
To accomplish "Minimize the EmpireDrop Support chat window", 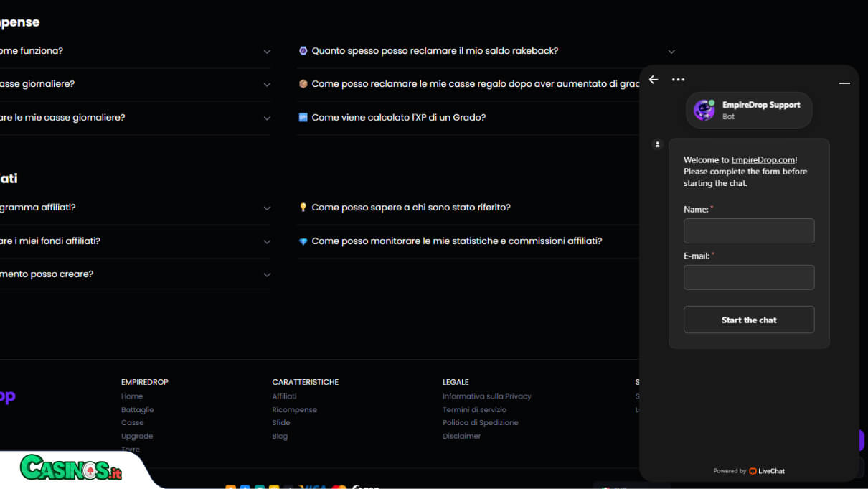I will [x=844, y=83].
